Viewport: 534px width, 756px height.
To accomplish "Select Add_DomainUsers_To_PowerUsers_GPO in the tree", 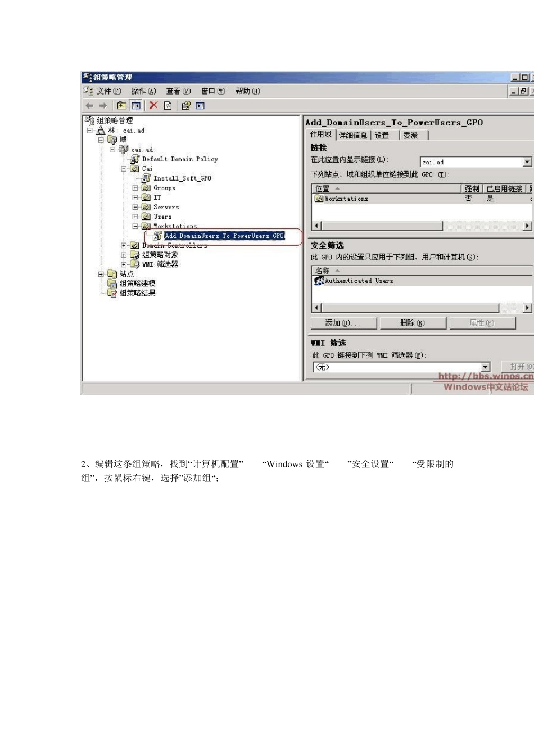I will [224, 236].
